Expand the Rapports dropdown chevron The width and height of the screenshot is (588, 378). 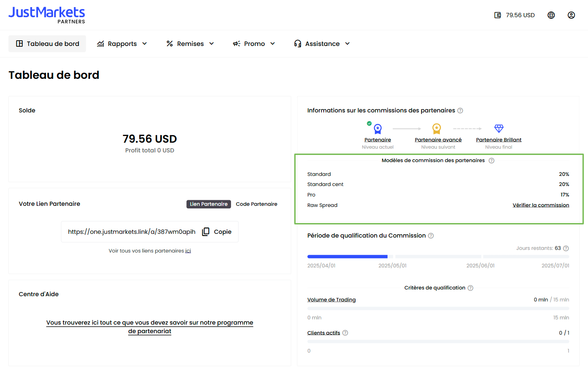pyautogui.click(x=145, y=44)
